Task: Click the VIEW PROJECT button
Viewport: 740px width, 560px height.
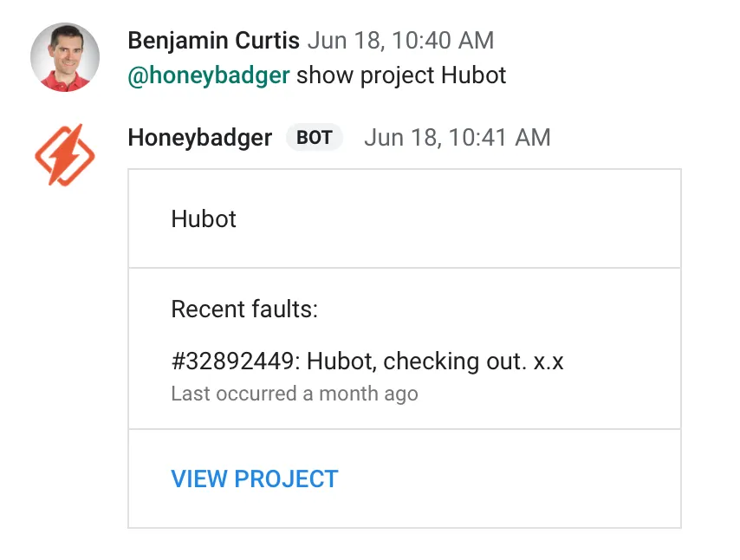Action: pyautogui.click(x=254, y=479)
